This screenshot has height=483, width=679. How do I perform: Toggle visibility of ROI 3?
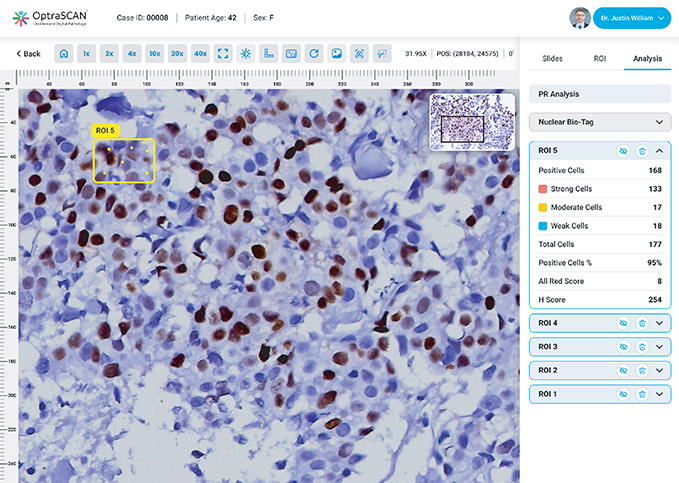[x=623, y=347]
